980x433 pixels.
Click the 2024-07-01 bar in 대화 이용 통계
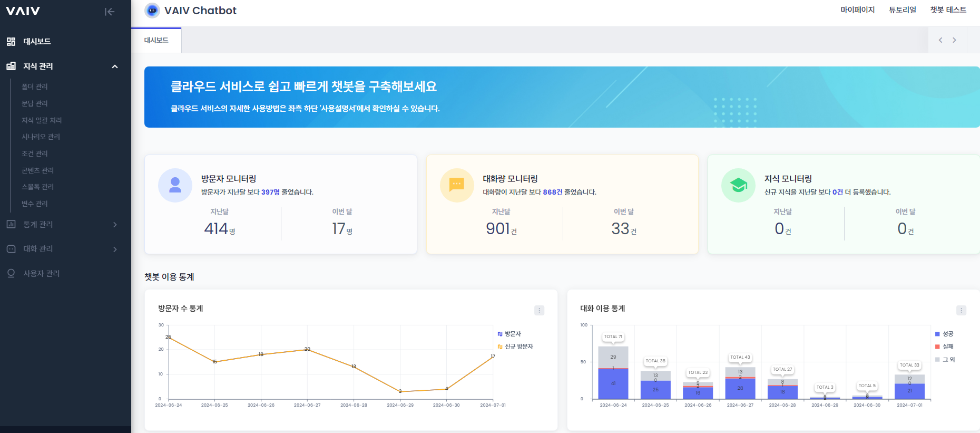click(x=909, y=387)
